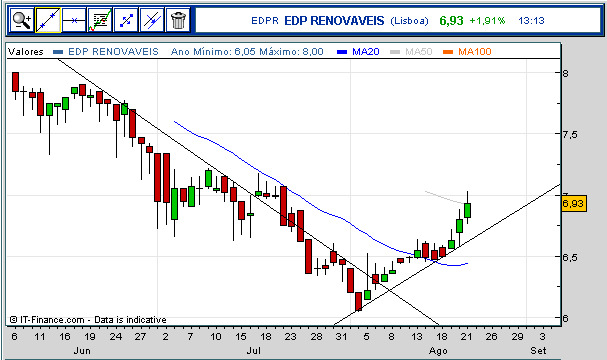The height and width of the screenshot is (360, 607).
Task: Click the Ago month label on time axis
Action: pyautogui.click(x=438, y=351)
